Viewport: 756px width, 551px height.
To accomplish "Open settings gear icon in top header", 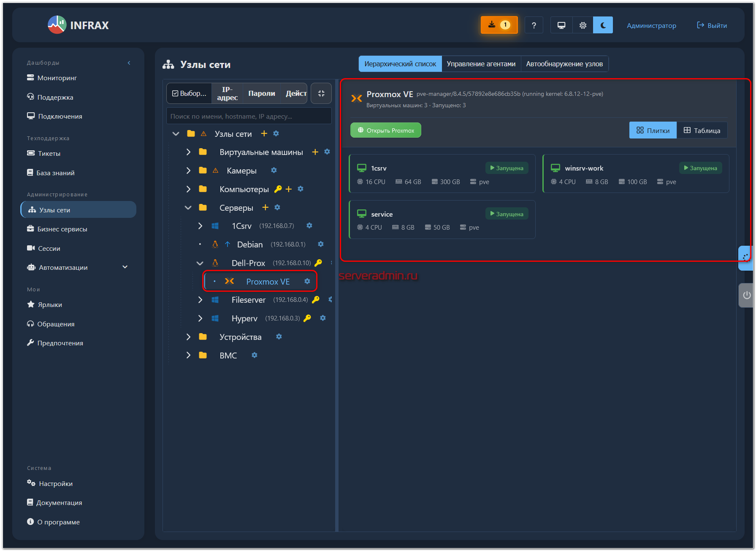I will (x=583, y=25).
